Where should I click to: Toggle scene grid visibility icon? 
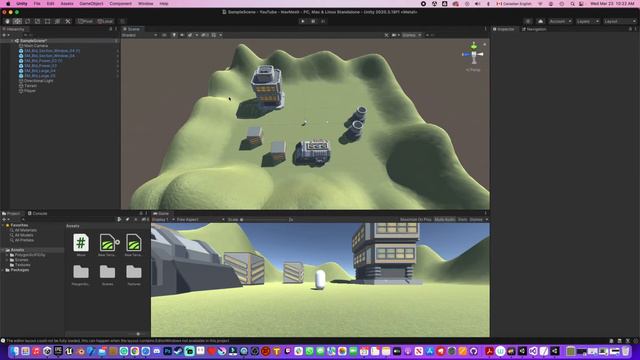(213, 35)
